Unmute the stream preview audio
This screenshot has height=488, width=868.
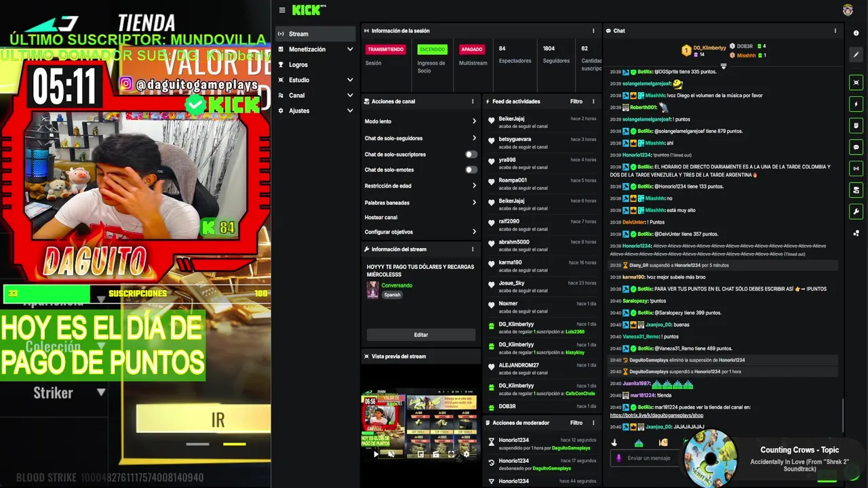tap(391, 454)
